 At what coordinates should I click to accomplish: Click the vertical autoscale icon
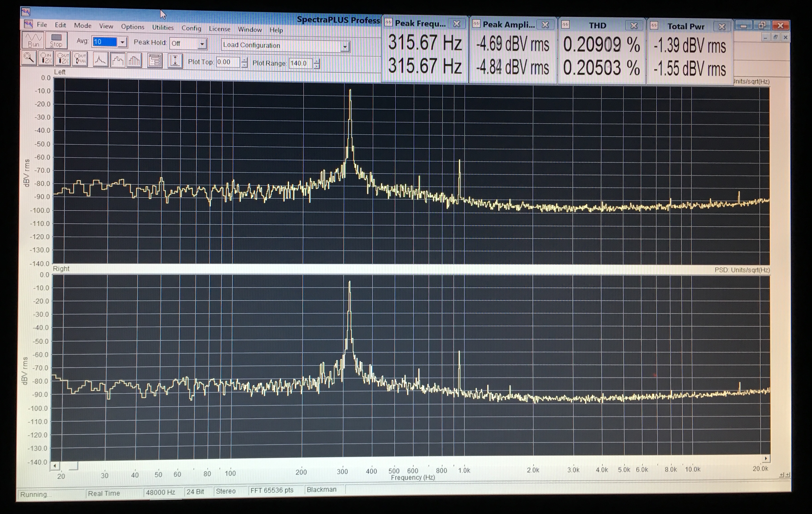pos(175,61)
